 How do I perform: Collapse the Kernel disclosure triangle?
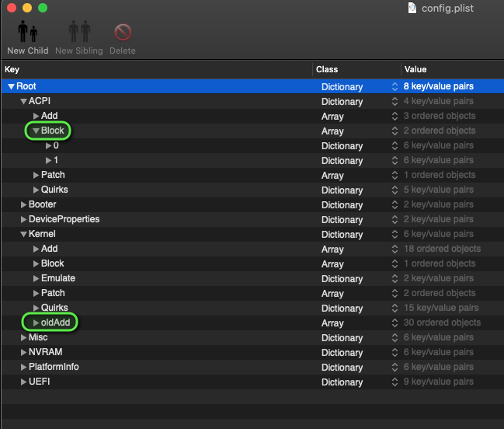point(23,235)
